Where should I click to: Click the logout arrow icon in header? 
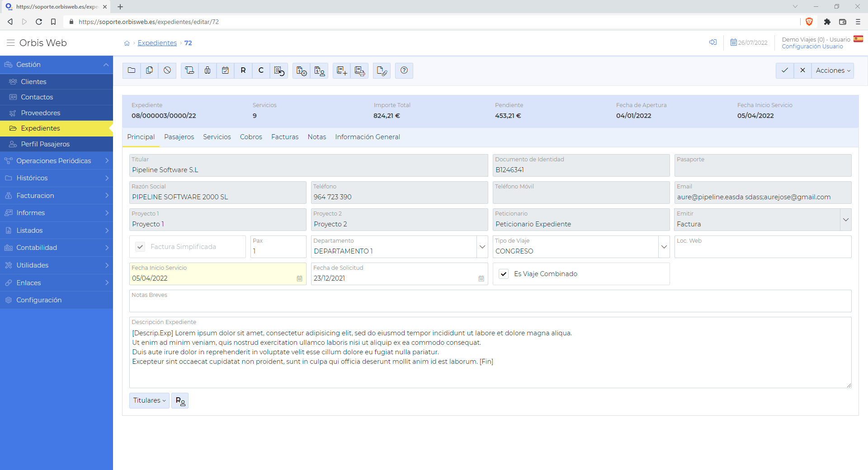coord(713,42)
